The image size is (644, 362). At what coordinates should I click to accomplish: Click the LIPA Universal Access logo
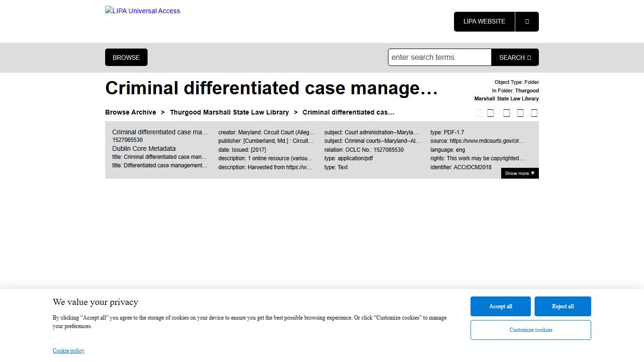[x=142, y=10]
